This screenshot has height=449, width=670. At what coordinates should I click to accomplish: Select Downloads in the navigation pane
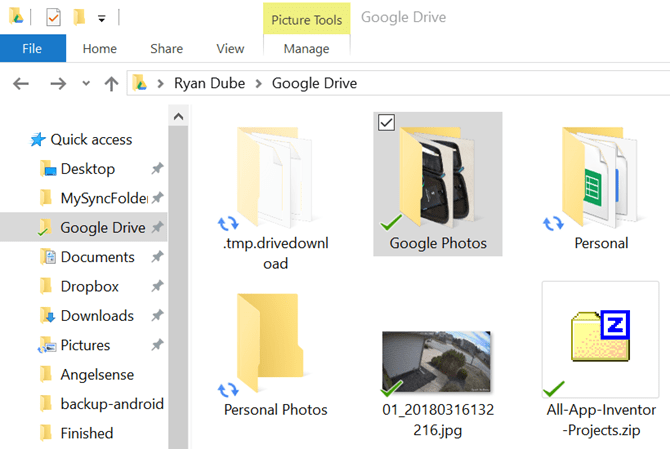coord(97,315)
